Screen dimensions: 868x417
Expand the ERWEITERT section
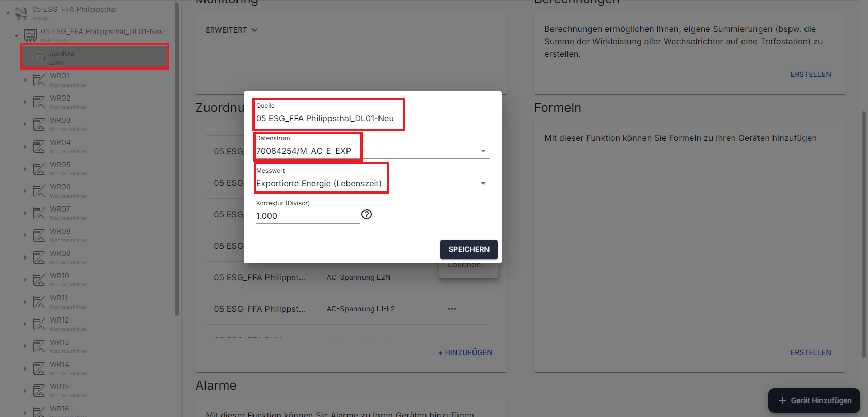click(231, 30)
